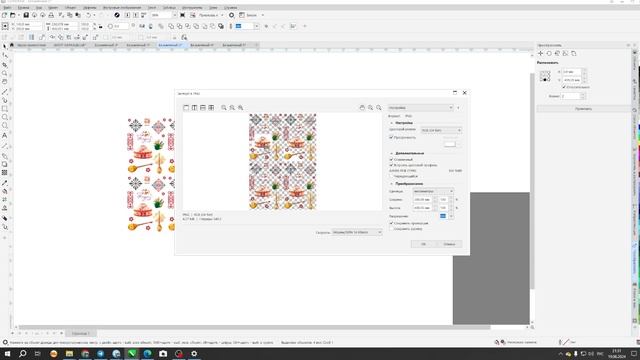Open the Растровые изображения menu

[122, 8]
